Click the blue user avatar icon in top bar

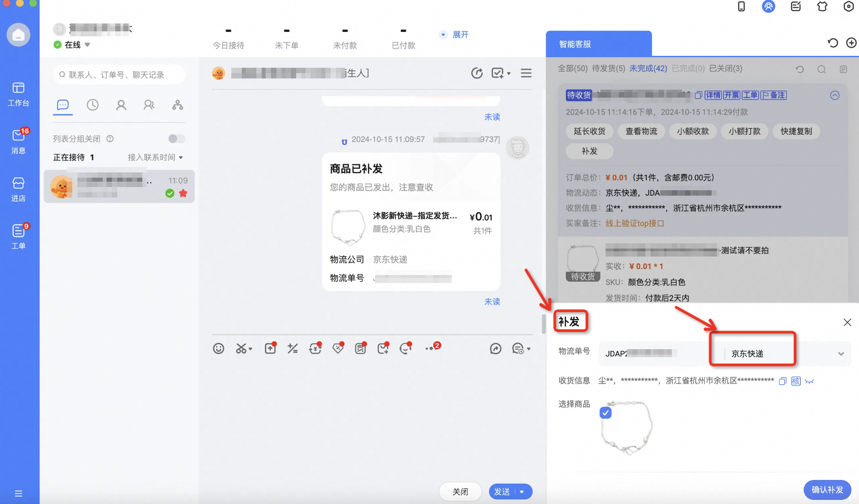click(x=769, y=6)
